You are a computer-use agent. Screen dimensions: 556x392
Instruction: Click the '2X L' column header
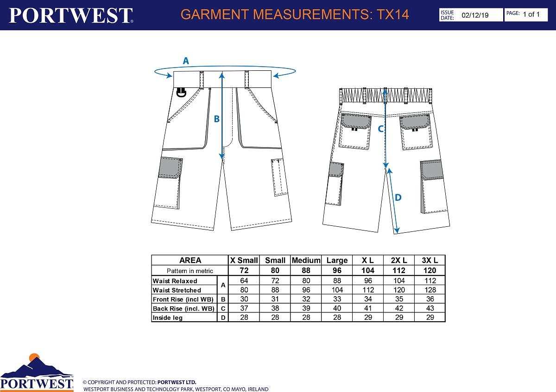click(x=399, y=261)
